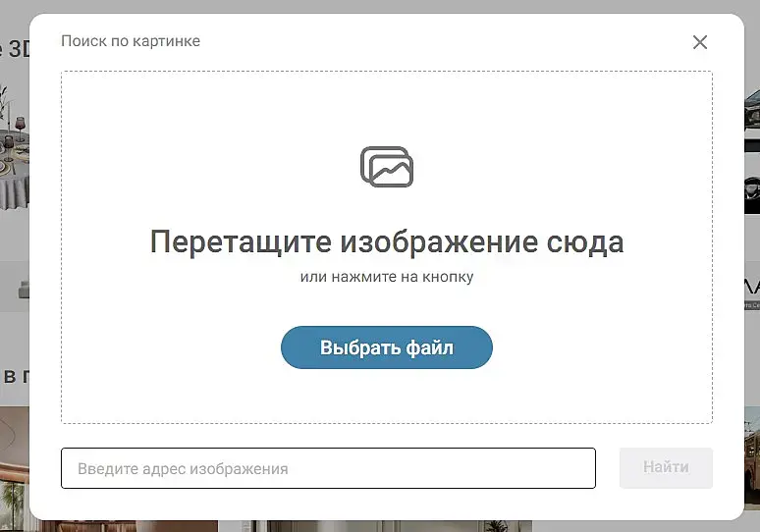Screen dimensions: 760x532
Task: Open the brown interior thumbnail below dialog
Action: tap(130, 526)
